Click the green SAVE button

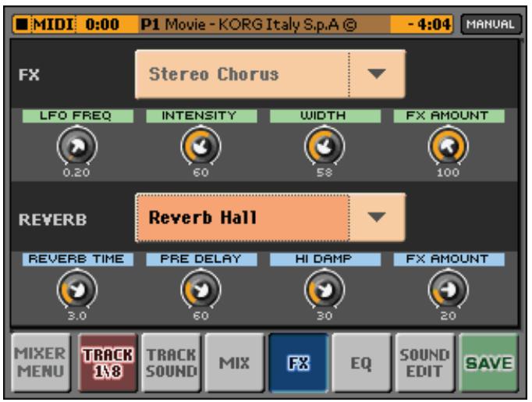coord(488,362)
